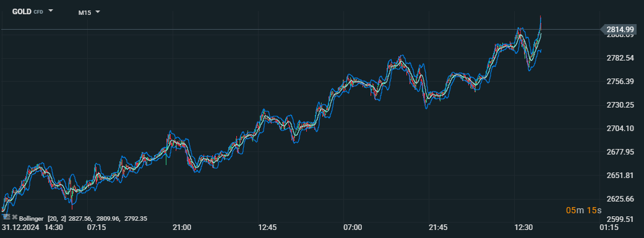Click the 12:30 time axis label
Viewport: 644px width, 238px height.
523,227
